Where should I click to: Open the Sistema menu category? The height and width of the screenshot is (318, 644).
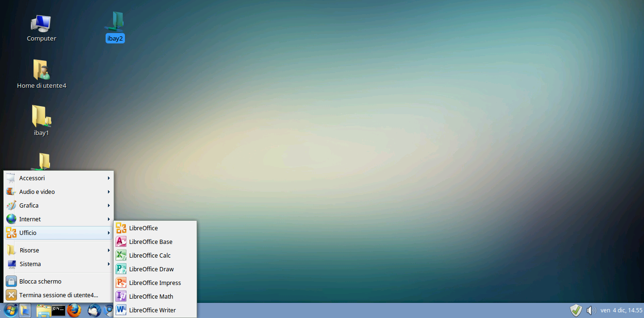click(58, 264)
